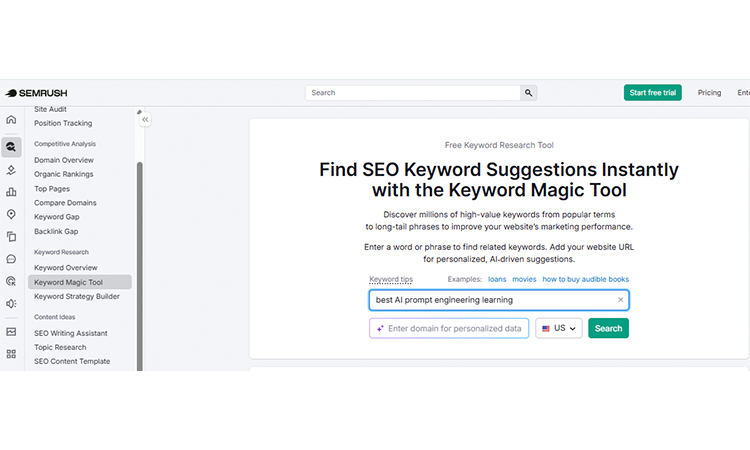This screenshot has width=750, height=450.
Task: Open Keyword Strategy Builder in the sidebar
Action: tap(77, 296)
